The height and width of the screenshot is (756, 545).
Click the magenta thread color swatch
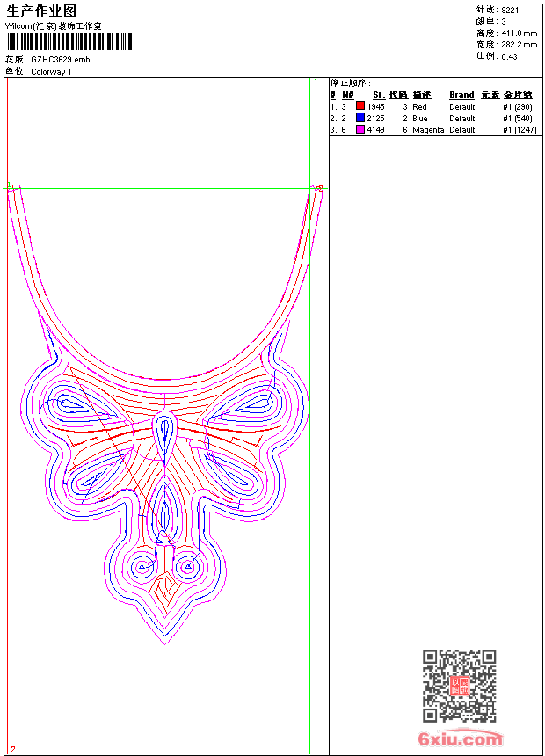coord(360,129)
